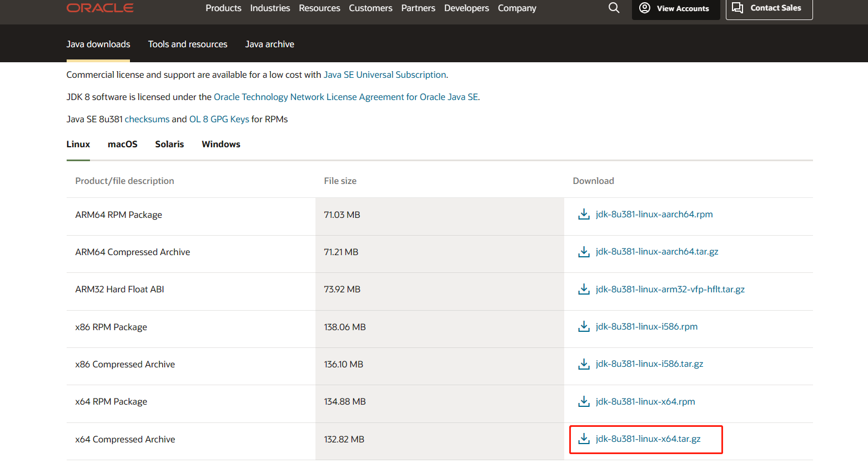The height and width of the screenshot is (473, 868).
Task: Download jdk-8u381-linux-i586.tar.gz link
Action: [x=650, y=364]
